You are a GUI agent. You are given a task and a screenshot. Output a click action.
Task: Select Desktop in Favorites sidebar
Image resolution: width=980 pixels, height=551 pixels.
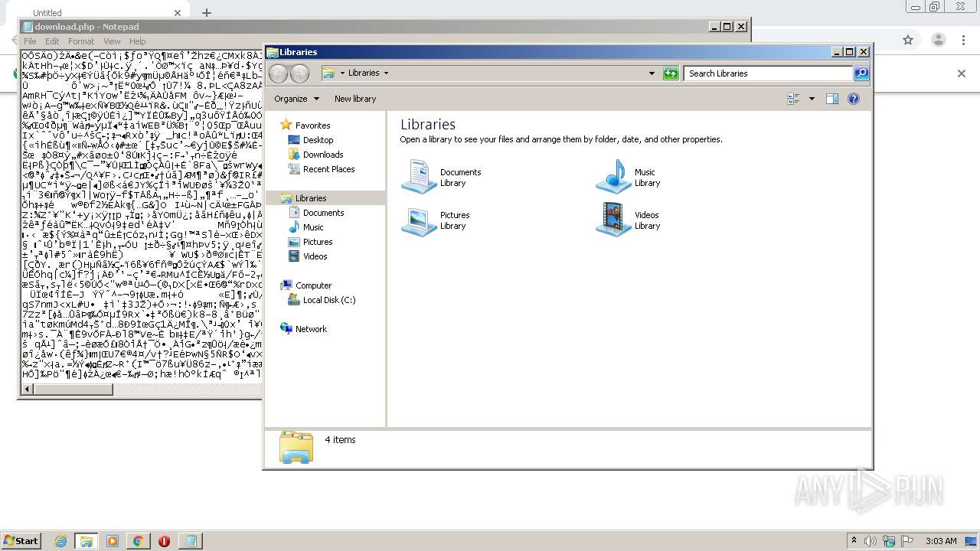pos(318,140)
